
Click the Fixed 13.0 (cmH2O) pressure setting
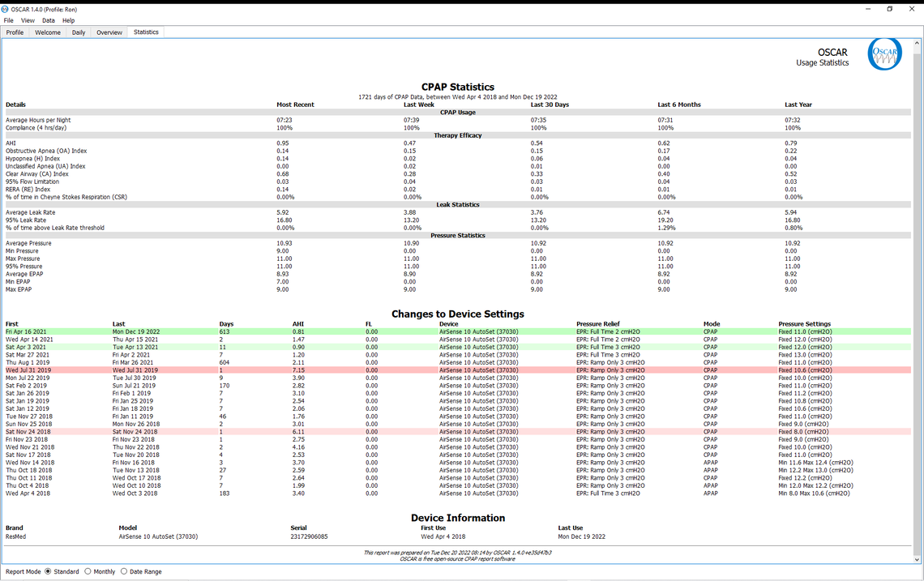pyautogui.click(x=805, y=355)
